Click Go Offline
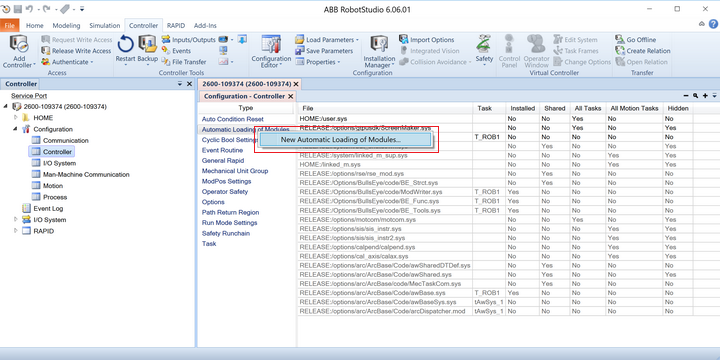 click(636, 40)
